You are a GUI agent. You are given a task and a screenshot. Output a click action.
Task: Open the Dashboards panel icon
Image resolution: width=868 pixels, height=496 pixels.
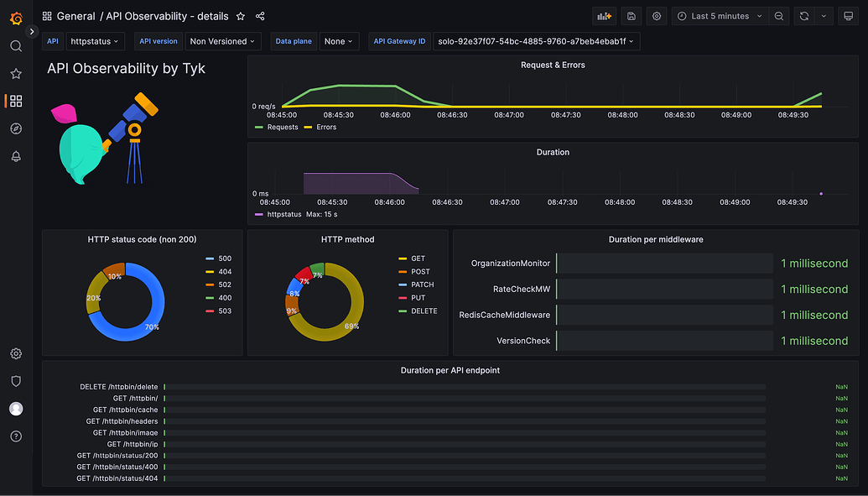(x=15, y=101)
